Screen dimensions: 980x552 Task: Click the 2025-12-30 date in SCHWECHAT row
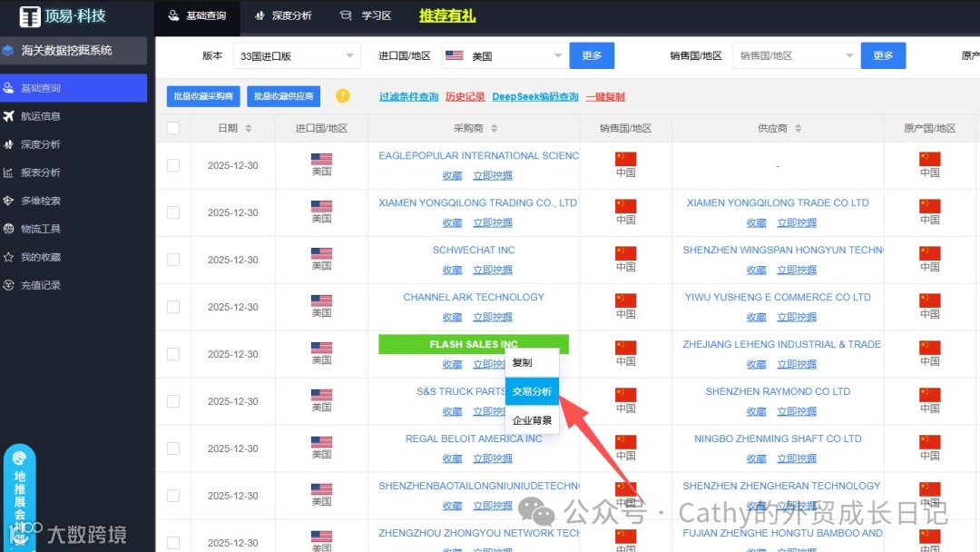tap(233, 260)
